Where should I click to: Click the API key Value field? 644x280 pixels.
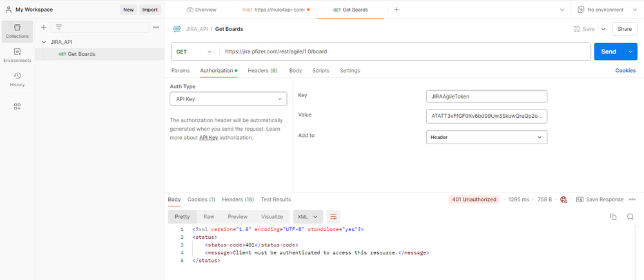(x=487, y=117)
